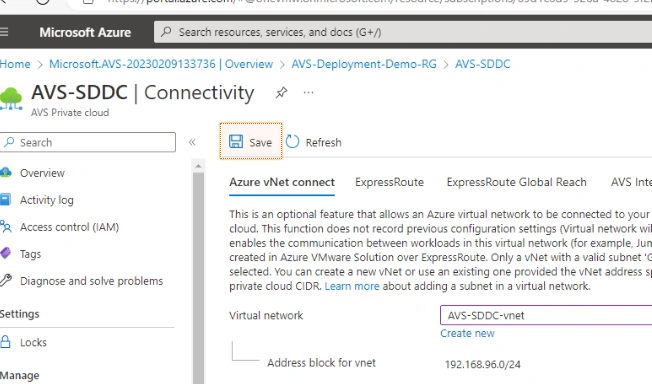Click the Manage section header

pyautogui.click(x=20, y=376)
